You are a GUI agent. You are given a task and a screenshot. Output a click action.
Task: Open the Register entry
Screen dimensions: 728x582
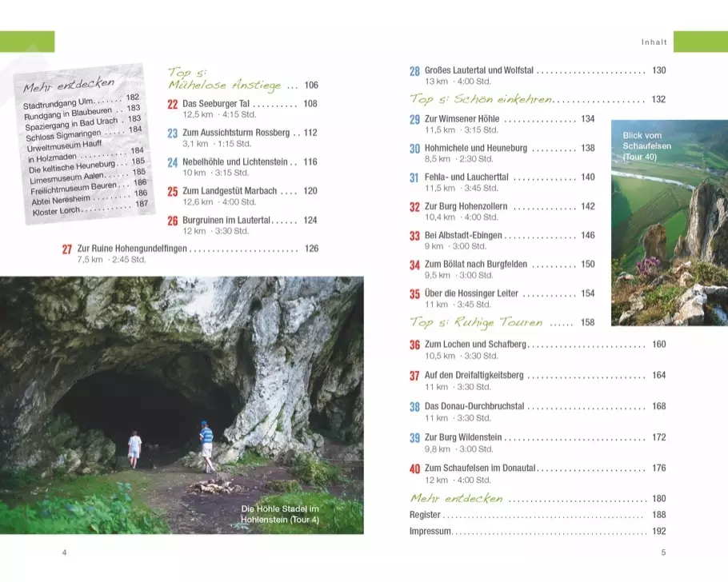click(425, 515)
